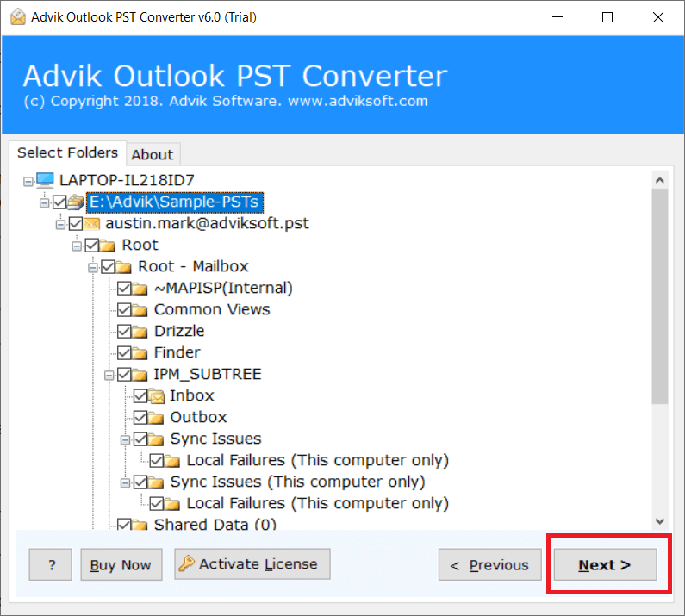Uncheck the Outbox checkbox
This screenshot has width=685, height=616.
tap(140, 417)
